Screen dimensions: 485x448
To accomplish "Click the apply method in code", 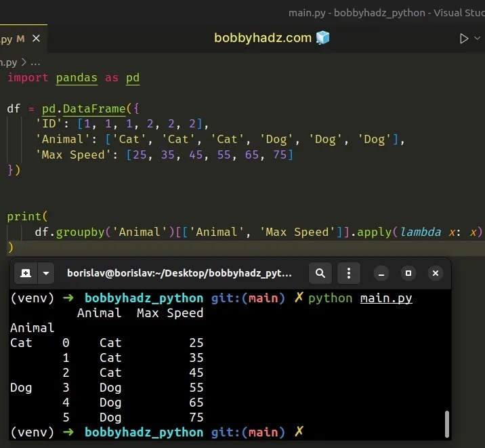I will click(375, 232).
